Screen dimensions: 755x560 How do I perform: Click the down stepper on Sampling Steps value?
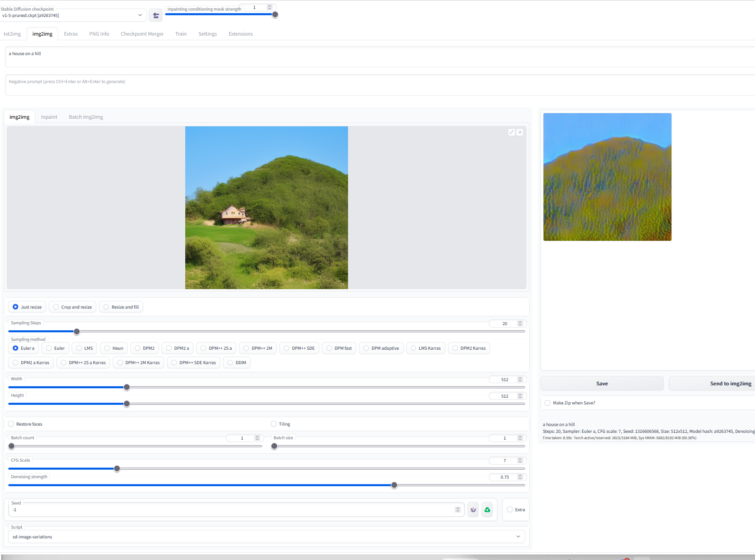(520, 325)
